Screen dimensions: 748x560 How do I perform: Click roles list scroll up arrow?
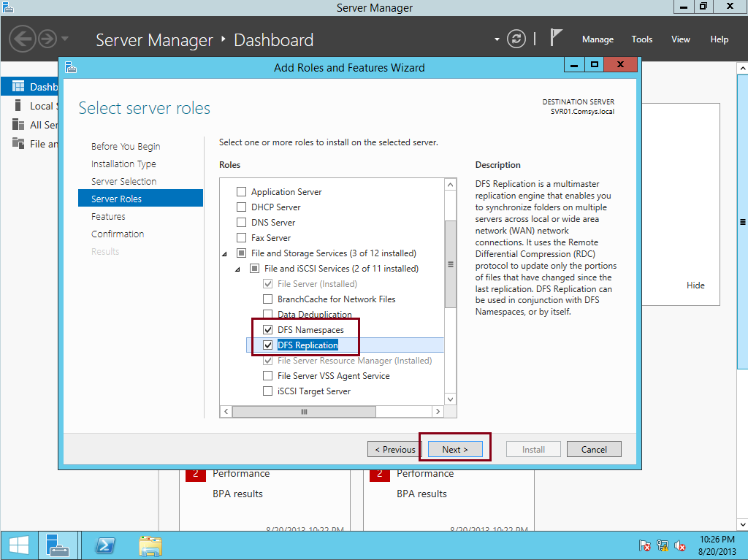[450, 185]
